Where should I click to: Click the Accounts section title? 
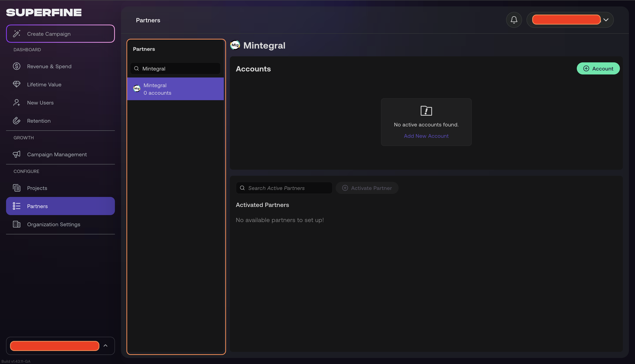253,69
